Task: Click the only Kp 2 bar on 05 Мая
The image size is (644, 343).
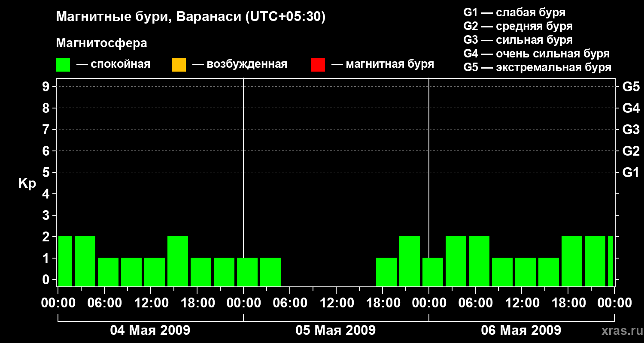Action: (x=410, y=261)
